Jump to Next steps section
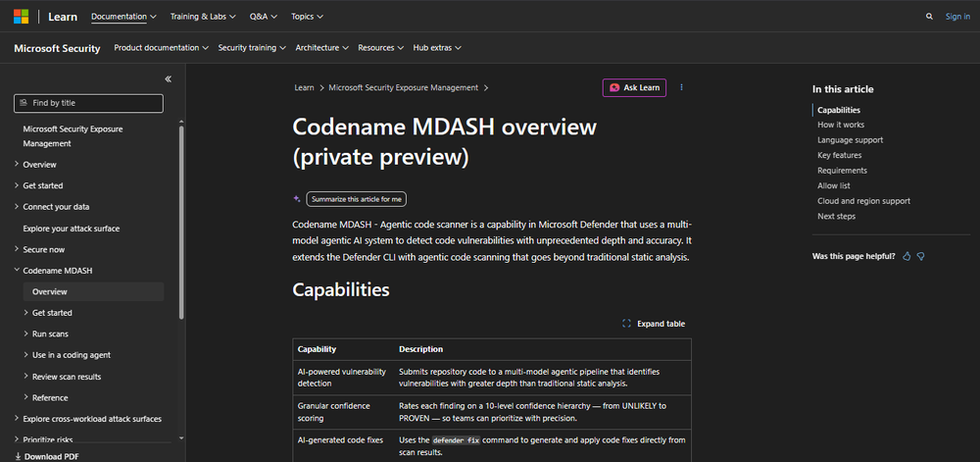Image resolution: width=980 pixels, height=462 pixels. 836,217
